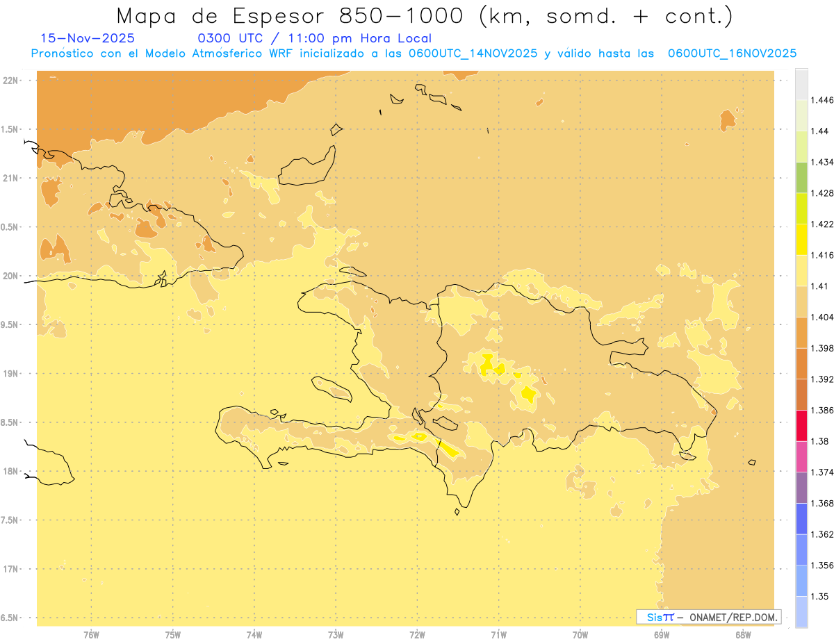Click the colorbar value '1.428'
Screen dimensions: 834x644
823,193
